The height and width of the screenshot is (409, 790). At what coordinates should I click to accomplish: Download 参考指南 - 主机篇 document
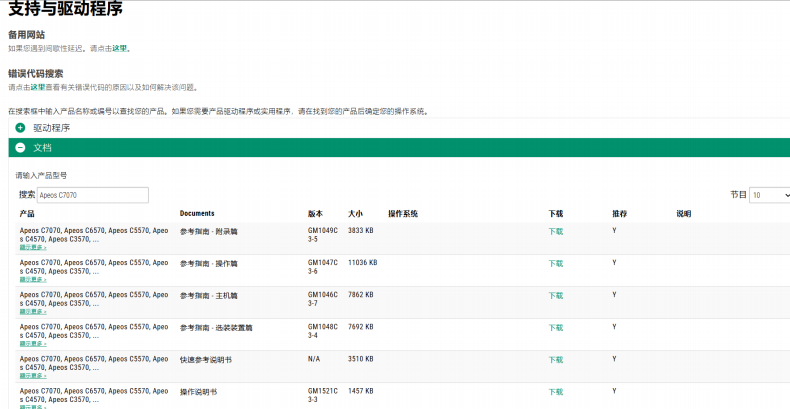pos(556,296)
